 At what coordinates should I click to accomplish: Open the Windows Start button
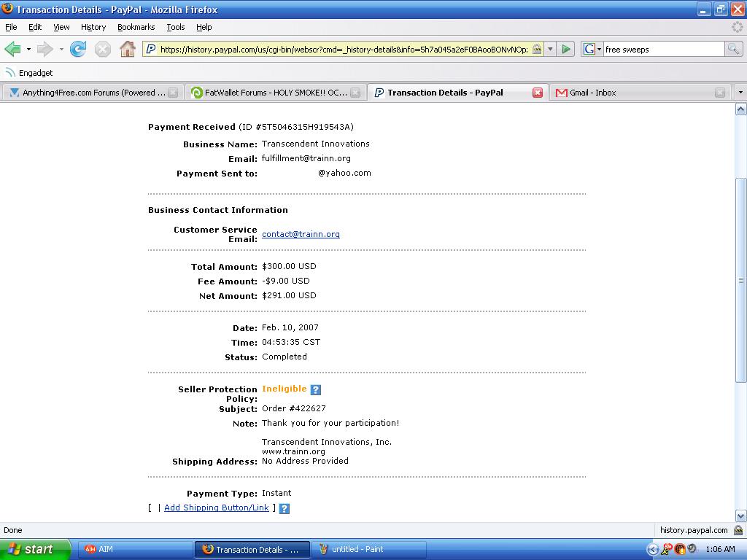click(x=35, y=550)
